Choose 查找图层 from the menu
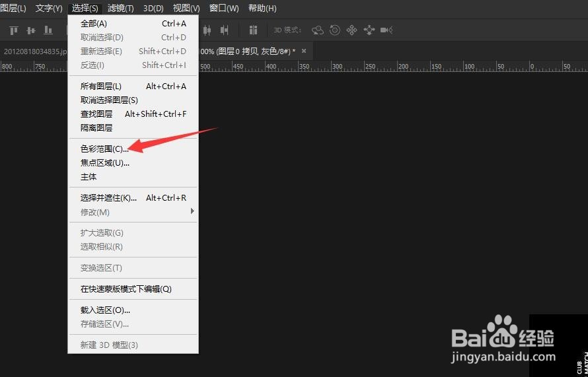588x377 pixels. coord(133,114)
